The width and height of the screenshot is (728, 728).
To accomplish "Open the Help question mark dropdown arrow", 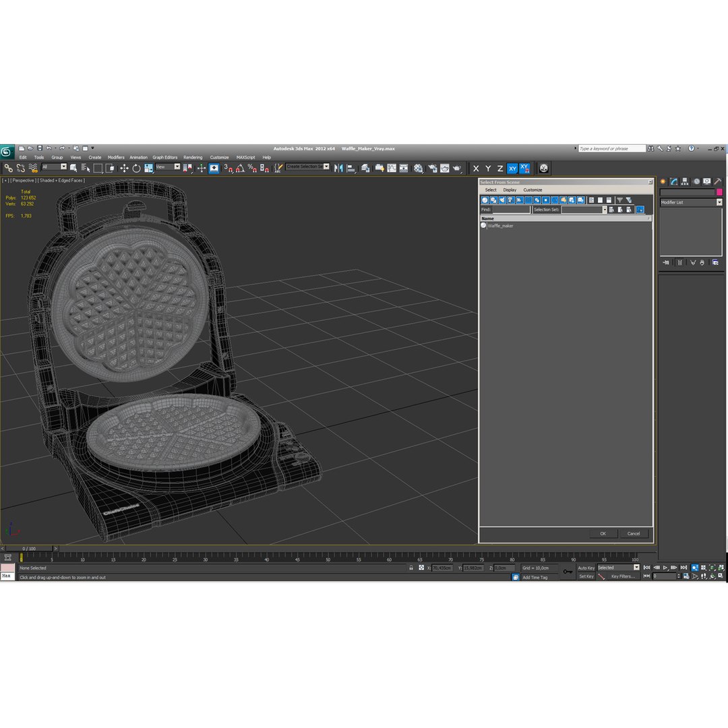I will pos(698,148).
